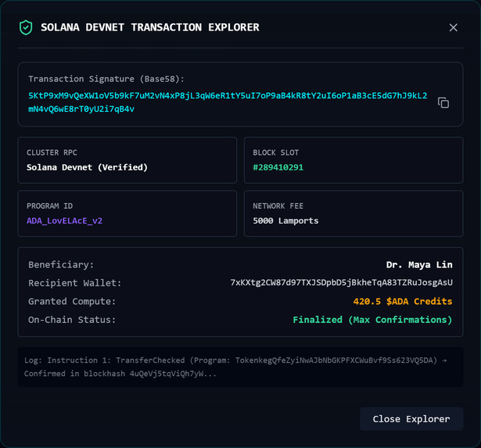The height and width of the screenshot is (448, 481).
Task: Click the BLOCK SLOT label
Action: click(x=276, y=152)
